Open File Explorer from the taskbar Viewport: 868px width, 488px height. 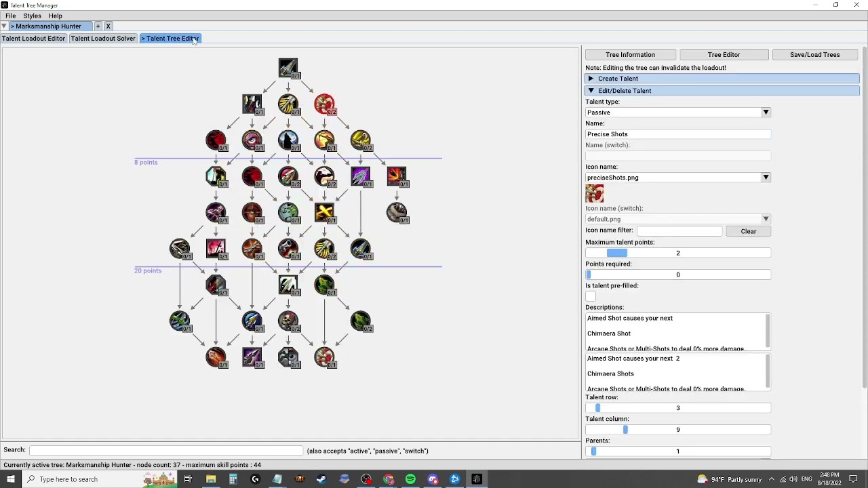211,479
